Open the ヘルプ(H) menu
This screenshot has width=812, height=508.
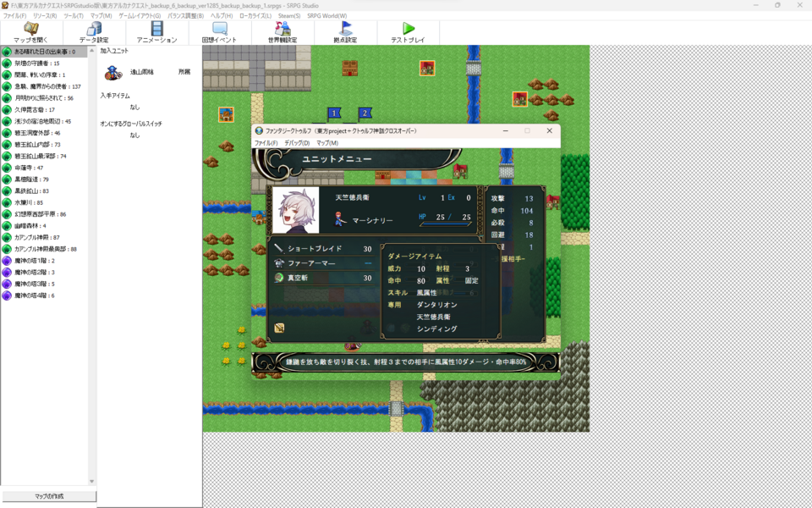click(x=222, y=16)
